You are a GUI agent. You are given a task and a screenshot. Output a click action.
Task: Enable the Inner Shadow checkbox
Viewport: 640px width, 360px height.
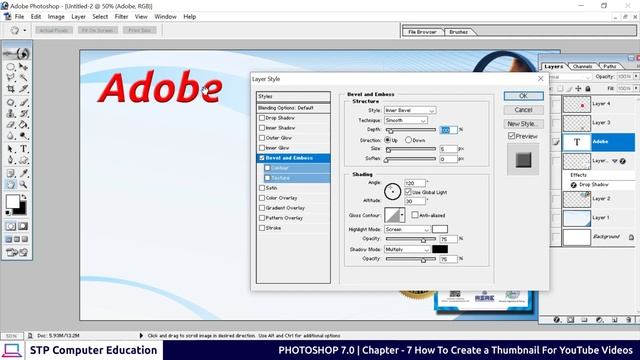pos(262,128)
